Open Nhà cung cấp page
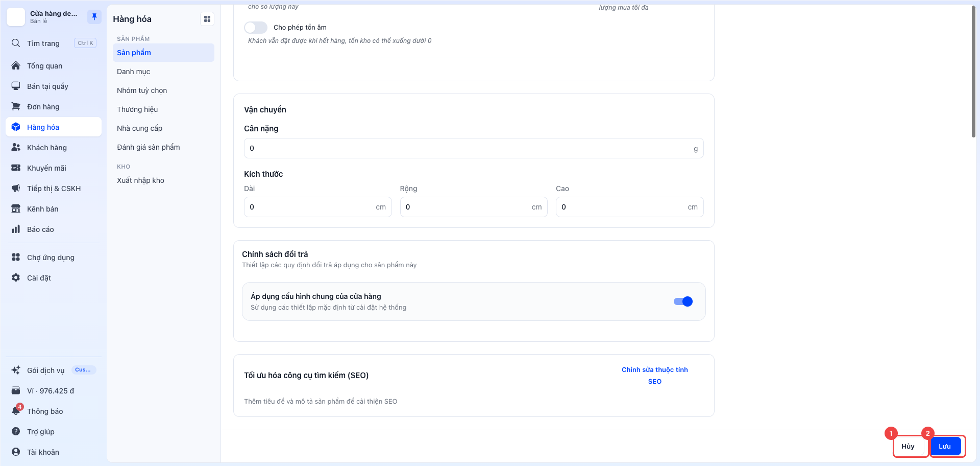This screenshot has width=980, height=466. [x=163, y=128]
